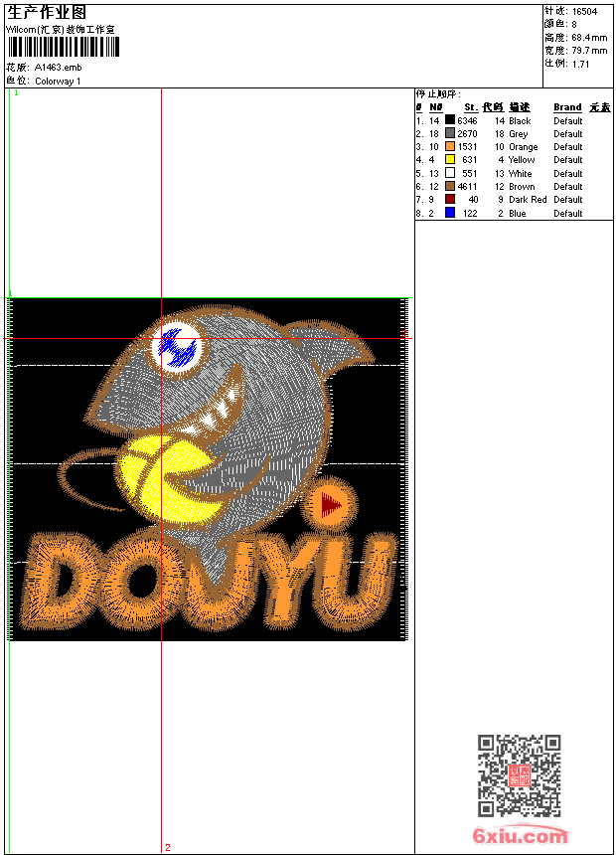The image size is (616, 855).
Task: Select stitch count 6346 in Black row
Action: [467, 121]
